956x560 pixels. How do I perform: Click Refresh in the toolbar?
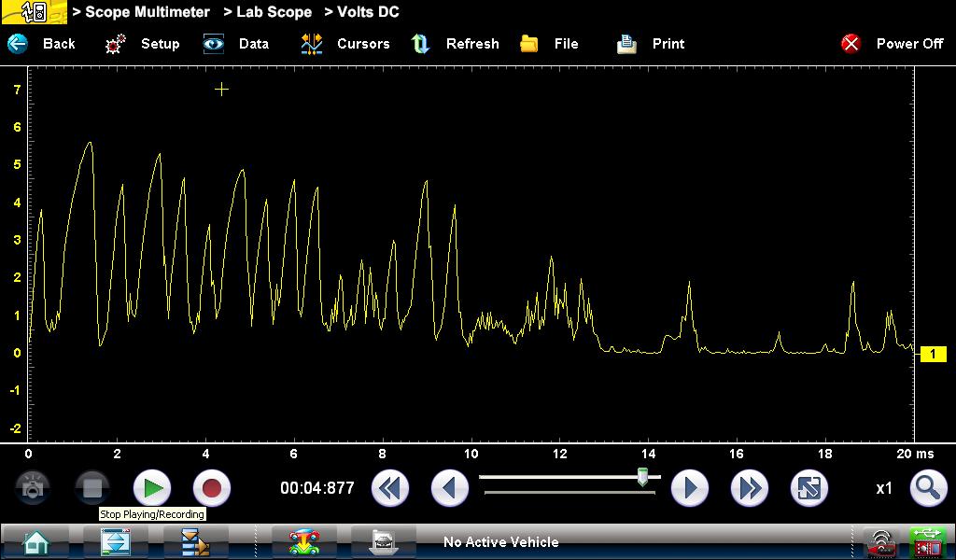tap(456, 44)
